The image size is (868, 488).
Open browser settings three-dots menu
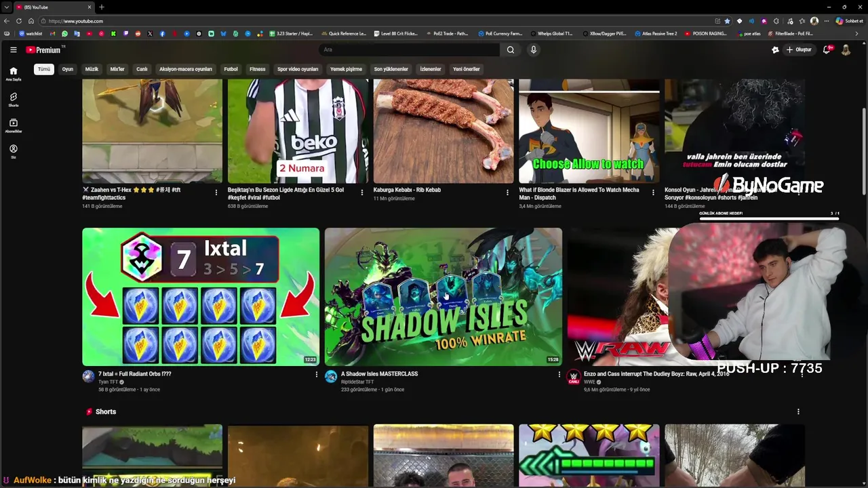click(826, 21)
